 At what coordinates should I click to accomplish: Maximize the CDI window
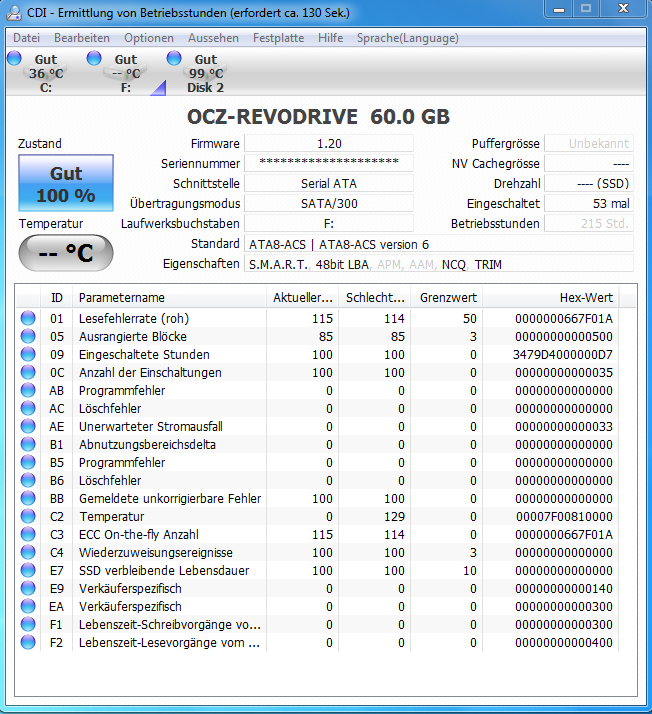tap(586, 9)
